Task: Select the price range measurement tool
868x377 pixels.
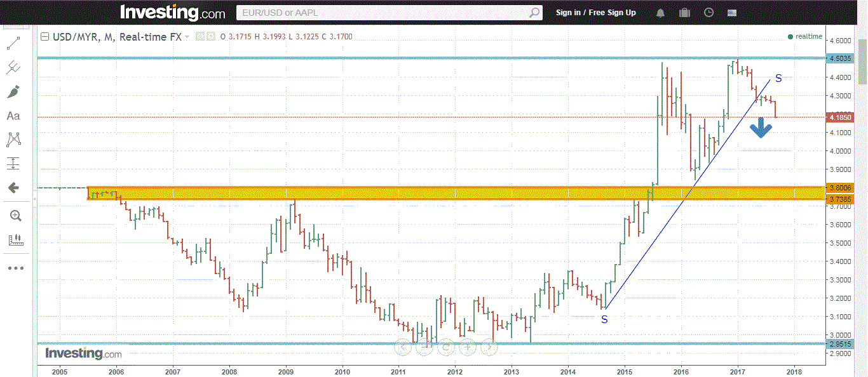Action: pyautogui.click(x=13, y=164)
